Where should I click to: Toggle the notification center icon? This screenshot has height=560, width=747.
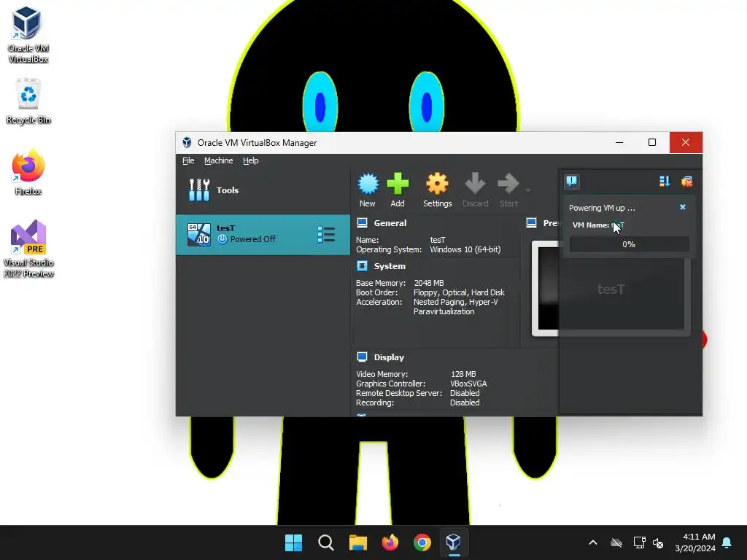coord(572,182)
